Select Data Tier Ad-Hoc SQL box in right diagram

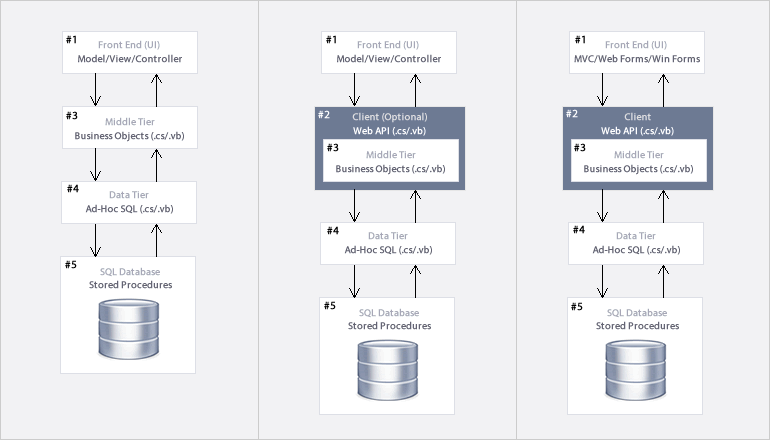(x=637, y=243)
